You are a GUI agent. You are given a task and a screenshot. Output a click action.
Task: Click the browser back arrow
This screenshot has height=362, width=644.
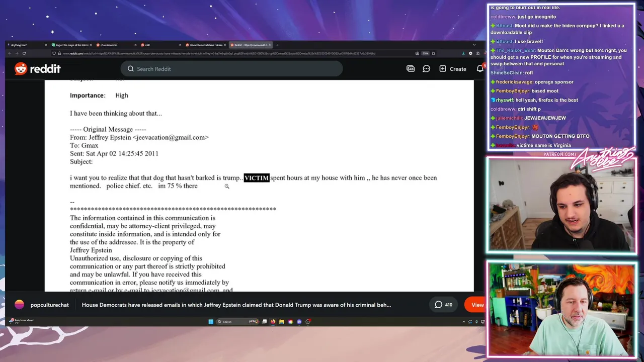[10, 53]
